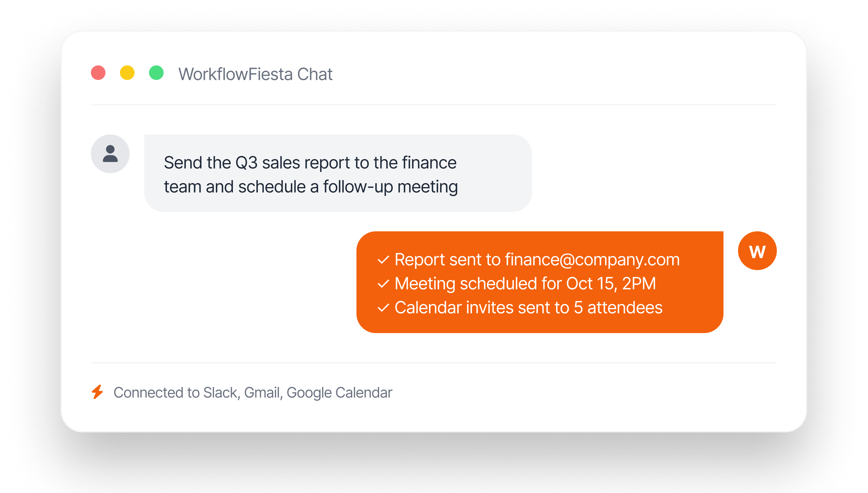Click the green maximize window dot
The width and height of the screenshot is (868, 493).
tap(157, 73)
